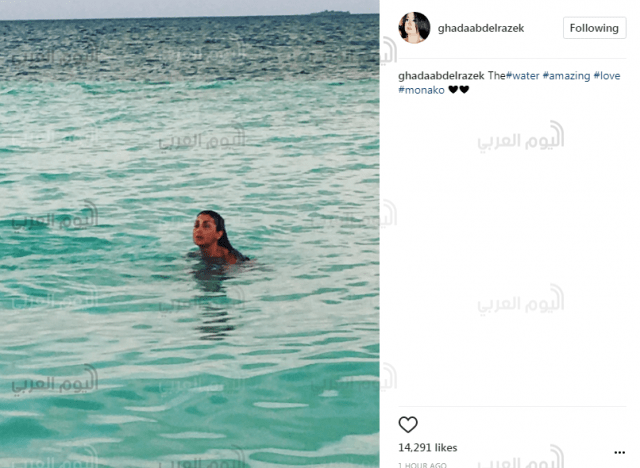
Task: Open ghadaabdelrazek username in the caption
Action: pyautogui.click(x=441, y=75)
